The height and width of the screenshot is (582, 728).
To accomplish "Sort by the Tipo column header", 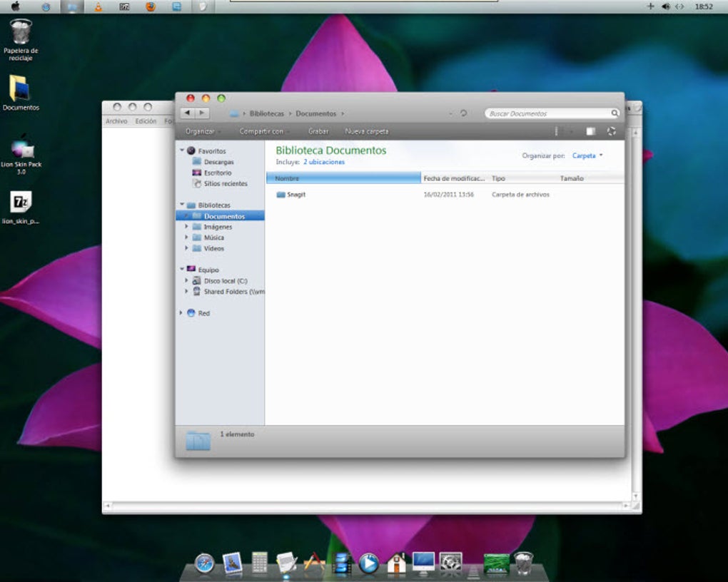I will [x=523, y=178].
